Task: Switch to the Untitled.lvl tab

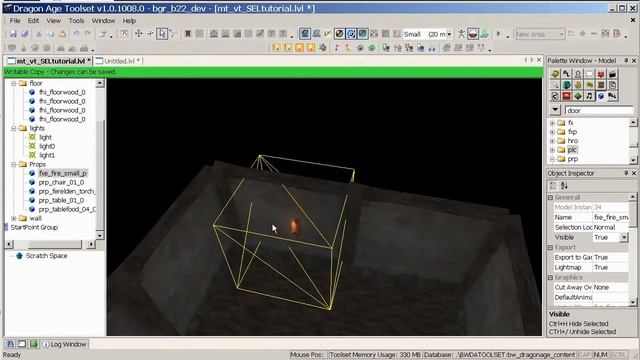Action: point(118,61)
